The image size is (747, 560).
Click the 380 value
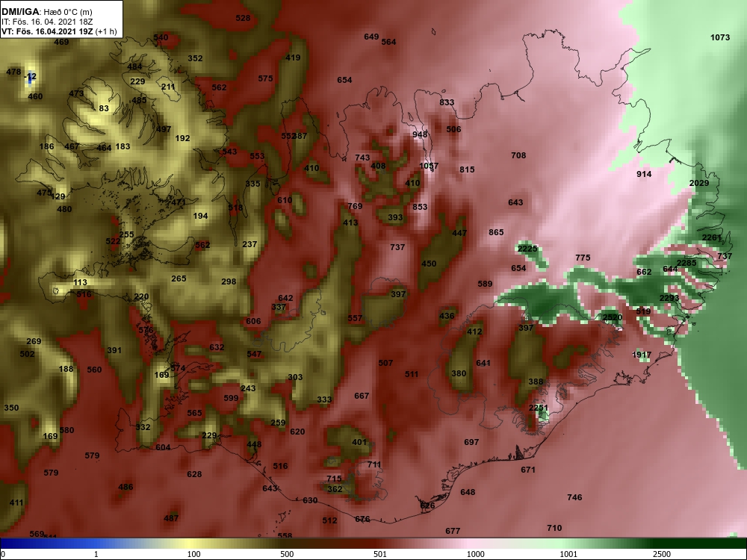click(459, 374)
